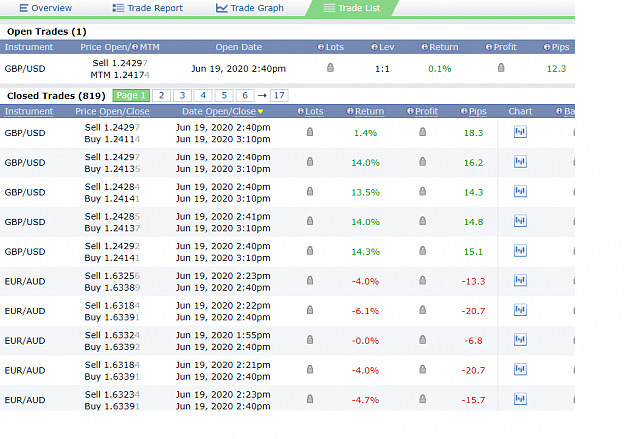Image resolution: width=625 pixels, height=439 pixels.
Task: Jump to last page 17
Action: point(279,96)
